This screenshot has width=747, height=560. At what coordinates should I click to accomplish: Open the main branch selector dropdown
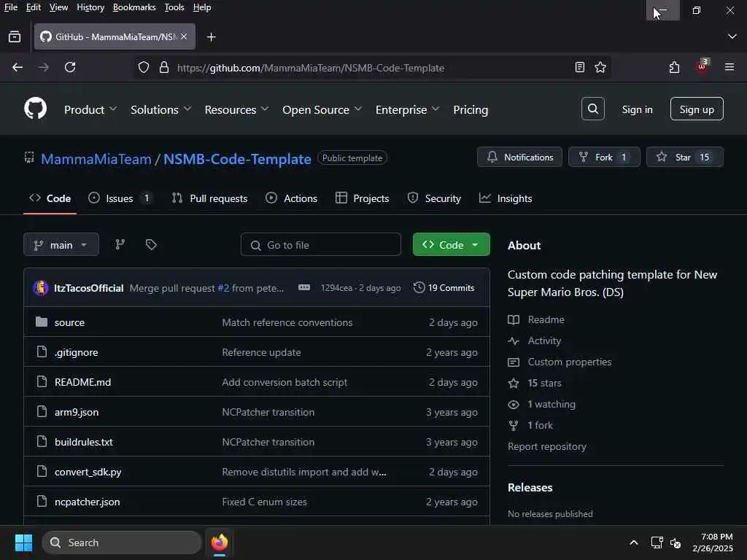click(61, 245)
